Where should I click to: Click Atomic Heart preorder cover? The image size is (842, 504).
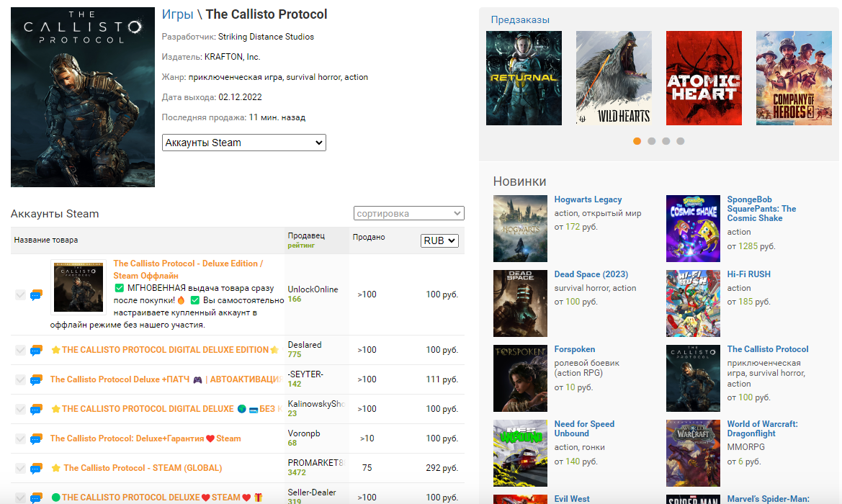pyautogui.click(x=704, y=78)
